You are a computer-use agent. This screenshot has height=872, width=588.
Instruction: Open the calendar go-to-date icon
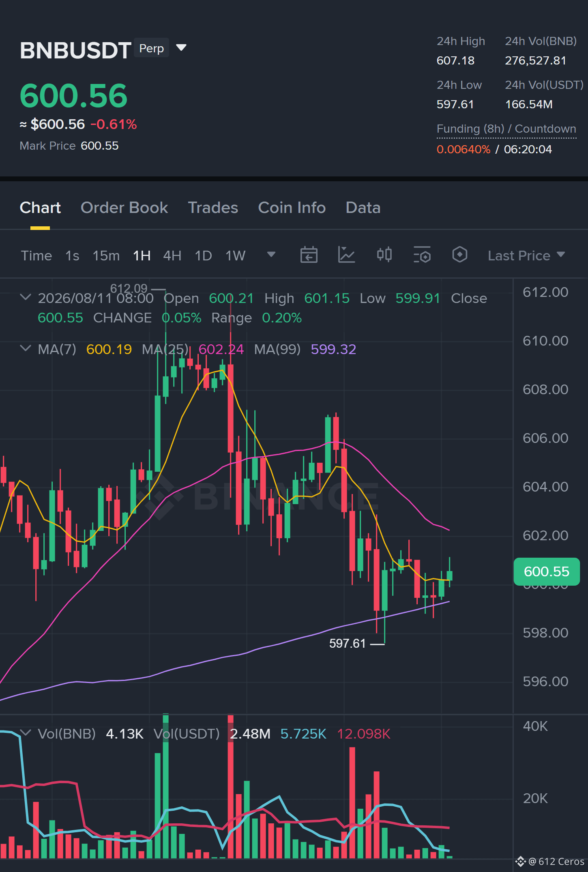(309, 255)
